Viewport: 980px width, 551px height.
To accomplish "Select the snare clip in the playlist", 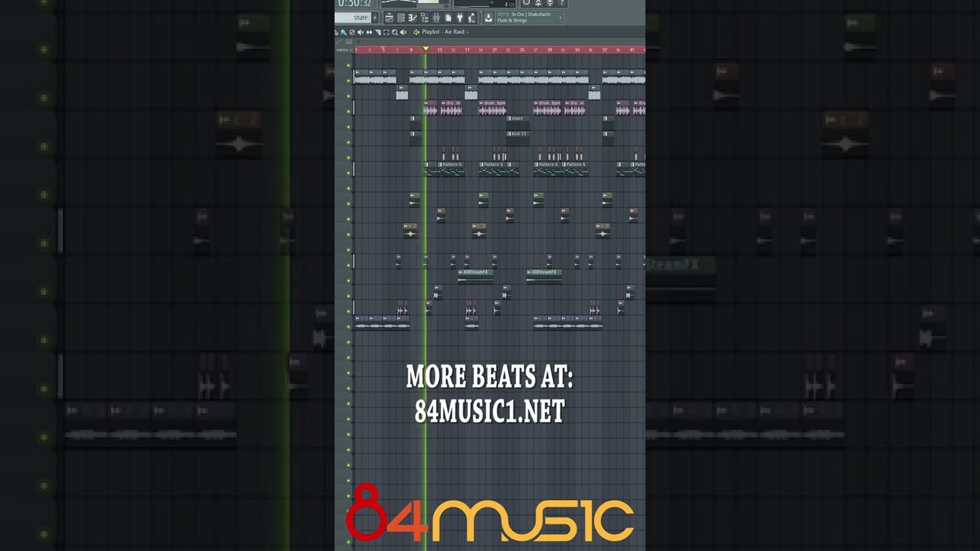I will coord(518,123).
